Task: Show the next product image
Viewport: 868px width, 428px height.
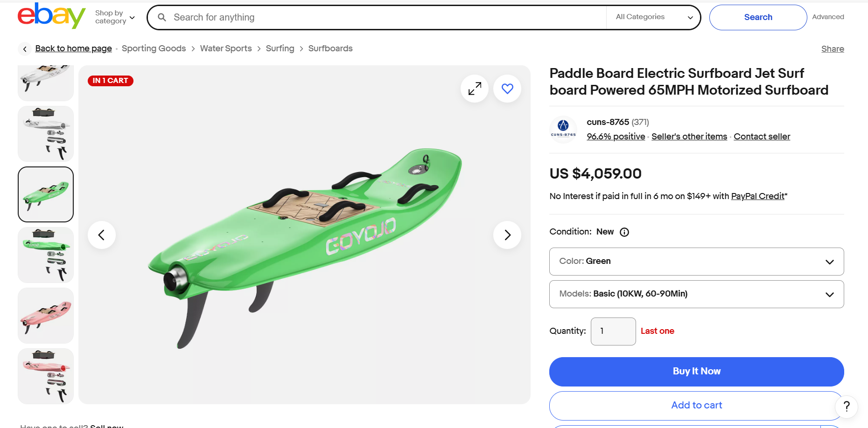Action: [x=507, y=235]
